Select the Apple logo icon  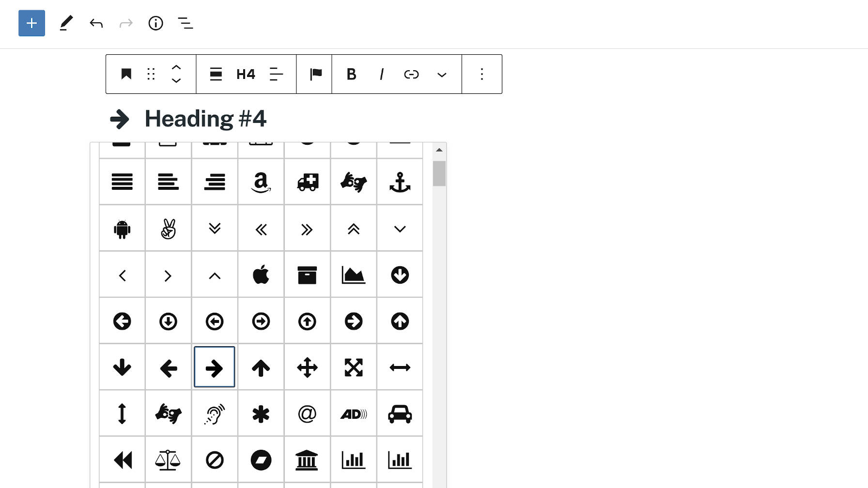coord(261,274)
